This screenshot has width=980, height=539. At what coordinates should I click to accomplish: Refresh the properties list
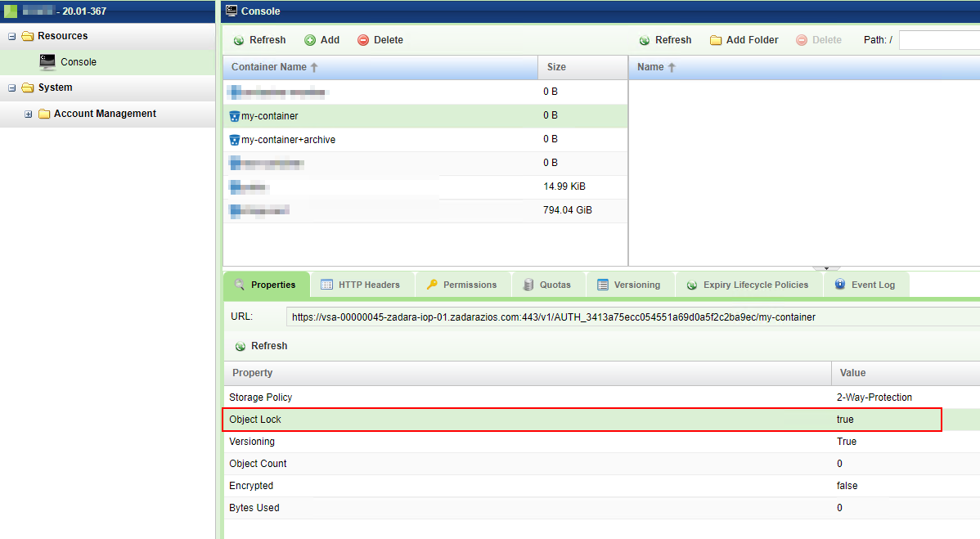(261, 346)
